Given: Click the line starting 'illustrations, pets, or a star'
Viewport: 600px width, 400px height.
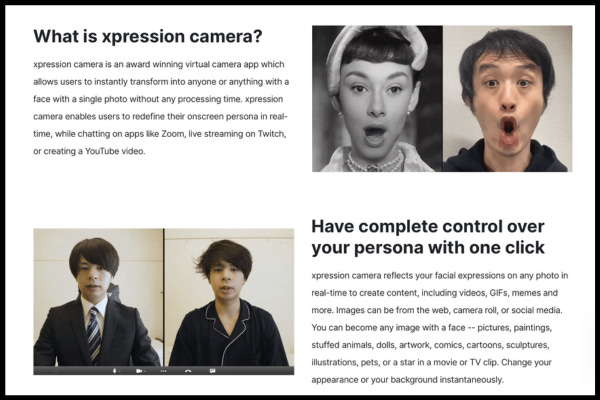Looking at the screenshot, I should [431, 362].
